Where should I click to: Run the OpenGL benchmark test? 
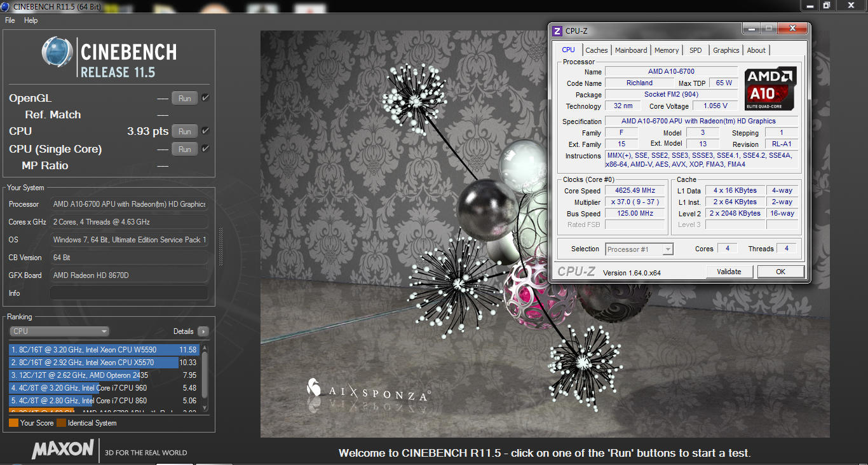(x=184, y=99)
